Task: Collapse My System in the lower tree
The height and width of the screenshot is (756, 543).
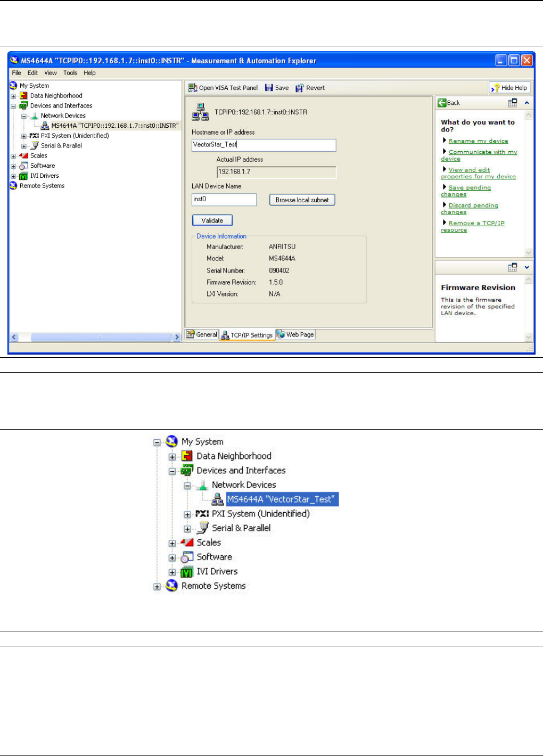Action: [157, 442]
